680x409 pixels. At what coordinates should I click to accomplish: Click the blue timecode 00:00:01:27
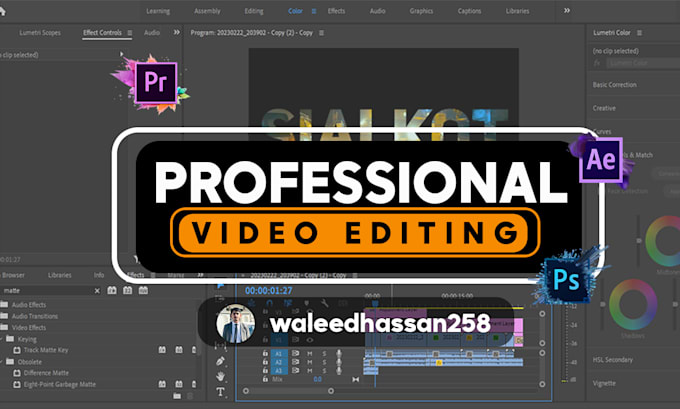click(268, 291)
